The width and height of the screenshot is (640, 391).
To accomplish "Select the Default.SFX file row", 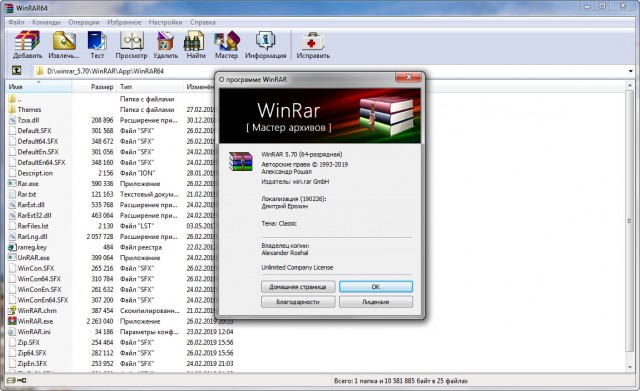I will pyautogui.click(x=121, y=131).
